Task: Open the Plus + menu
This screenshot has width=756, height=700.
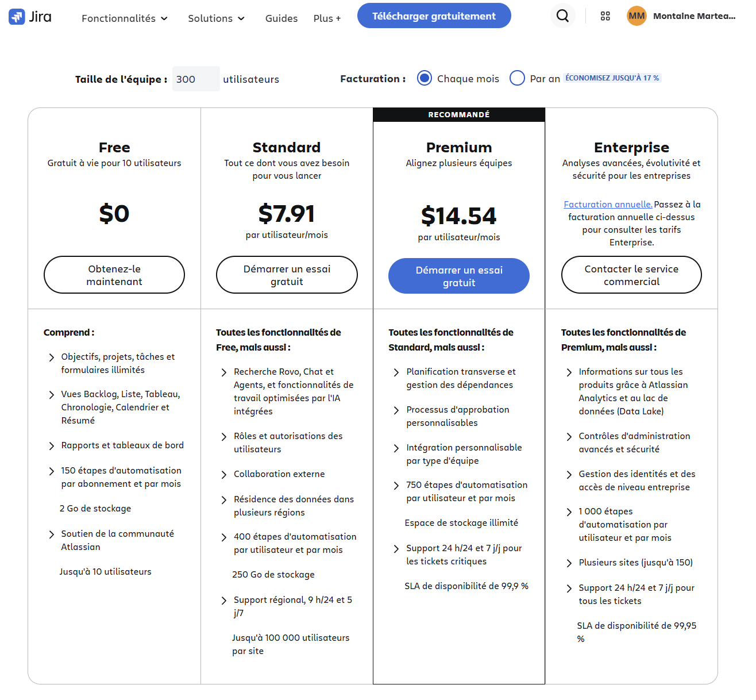Action: point(327,18)
